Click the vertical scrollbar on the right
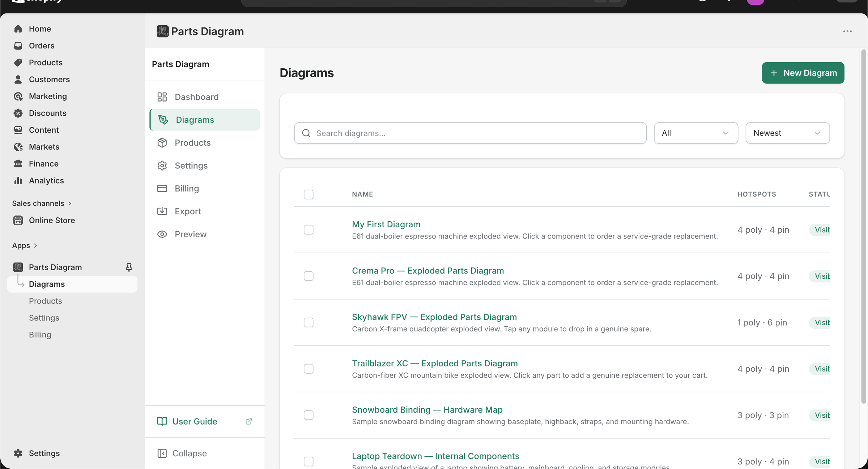Image resolution: width=868 pixels, height=469 pixels. (x=864, y=226)
